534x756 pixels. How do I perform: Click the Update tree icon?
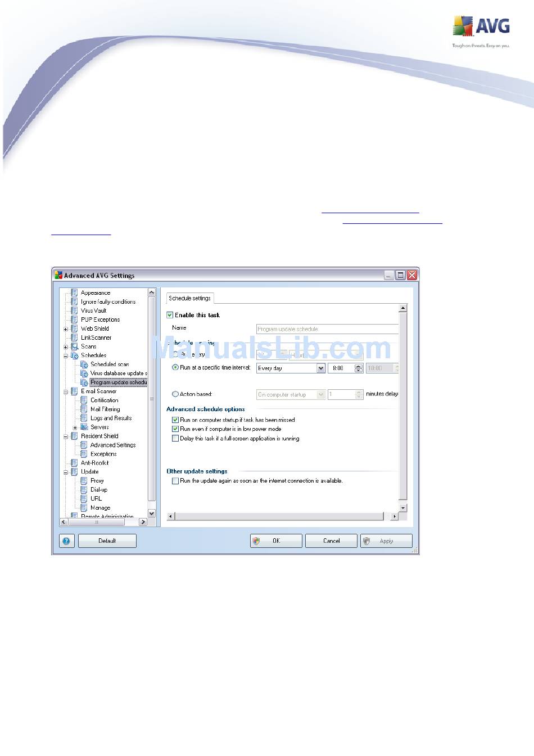pos(74,472)
